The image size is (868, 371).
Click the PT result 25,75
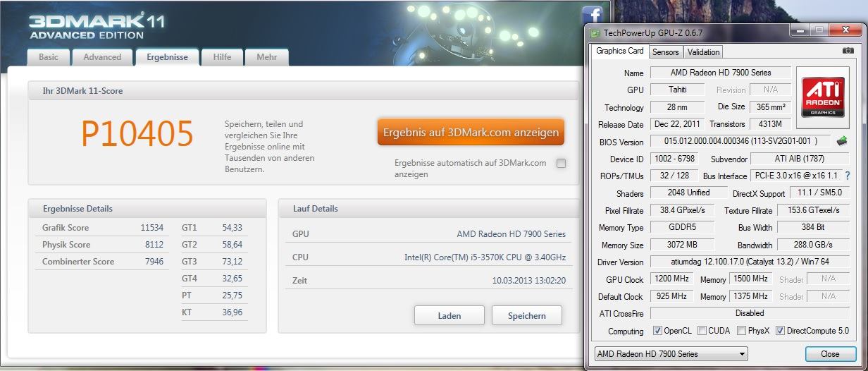pos(232,296)
